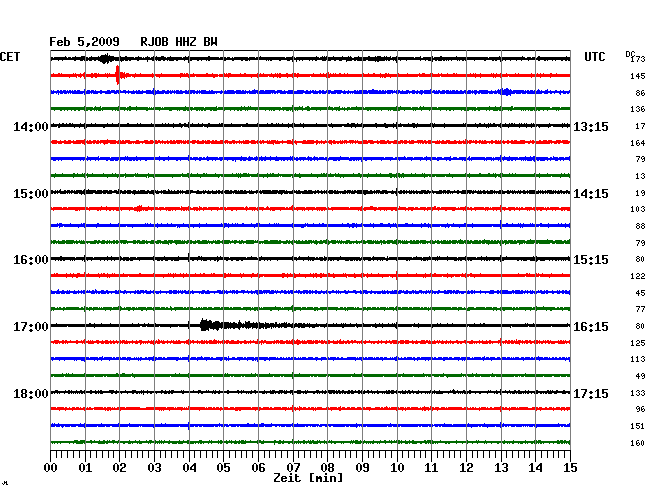Click the 'CET' time zone label
Image resolution: width=650 pixels, height=494 pixels.
tap(10, 57)
